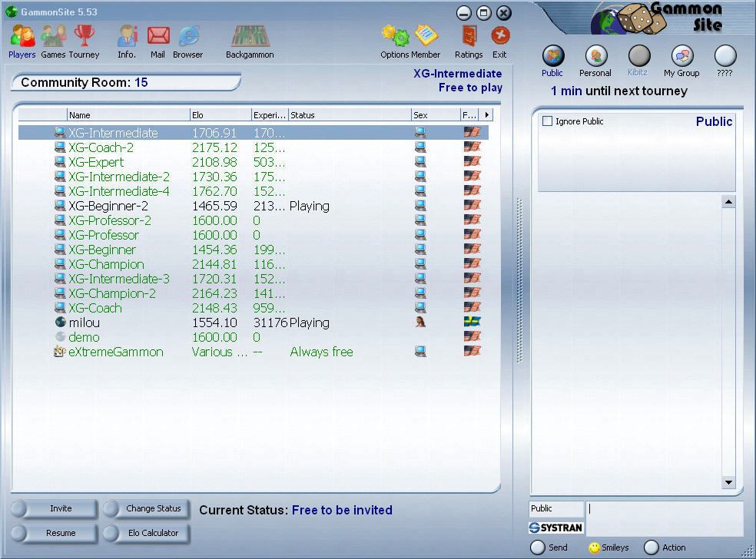The image size is (756, 559).
Task: Select player XG-Professor-2
Action: 253,220
